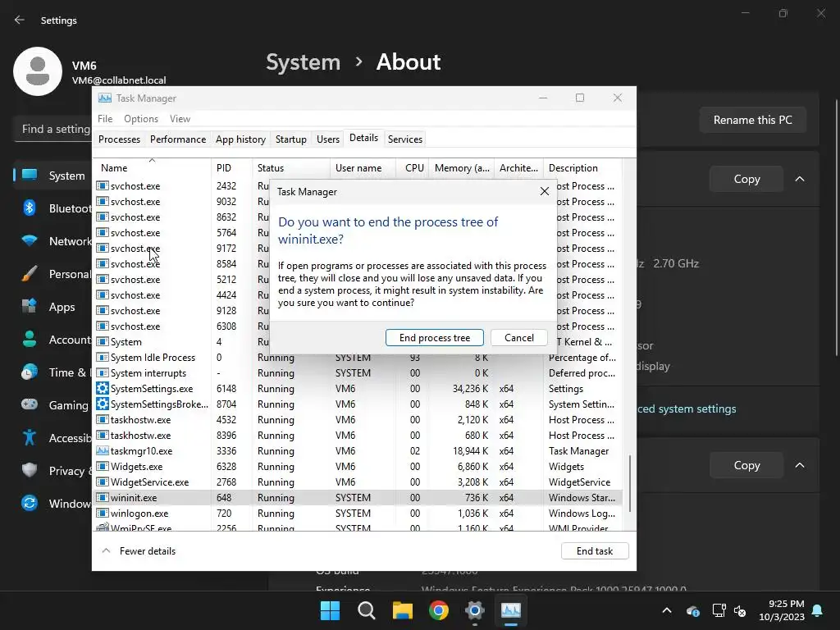The width and height of the screenshot is (840, 630).
Task: Close the Task Manager confirmation dialog
Action: point(545,191)
